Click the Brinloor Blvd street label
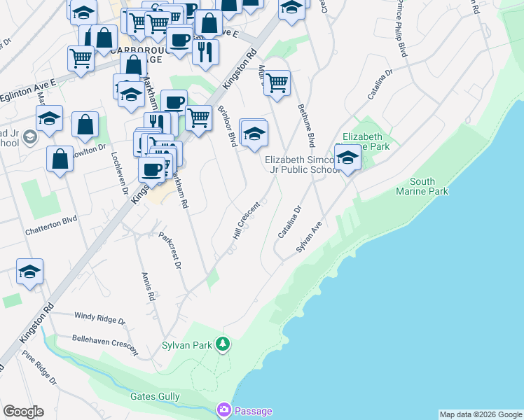Screen dimensions: 524x420 tap(228, 126)
